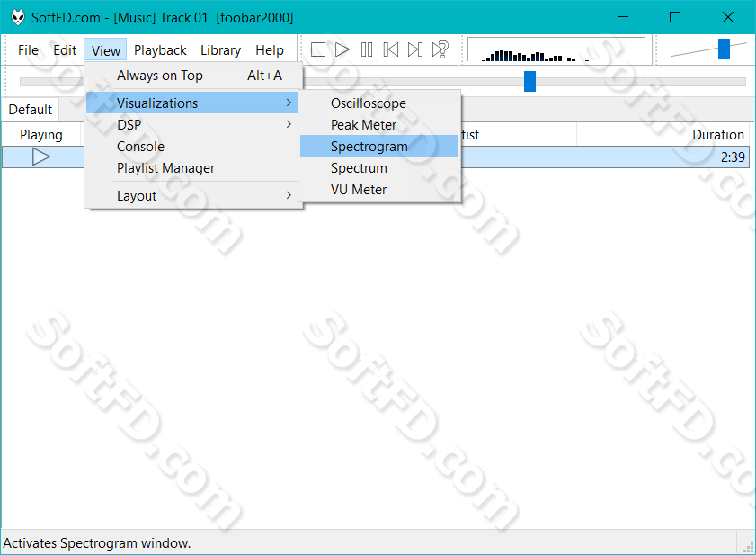756x555 pixels.
Task: Open the Library menu
Action: pos(220,50)
